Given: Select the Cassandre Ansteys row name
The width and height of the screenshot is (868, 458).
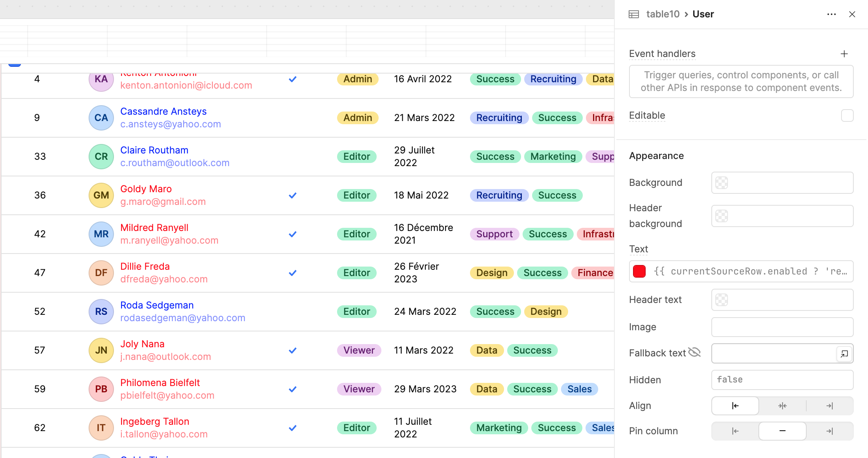Looking at the screenshot, I should pos(163,112).
